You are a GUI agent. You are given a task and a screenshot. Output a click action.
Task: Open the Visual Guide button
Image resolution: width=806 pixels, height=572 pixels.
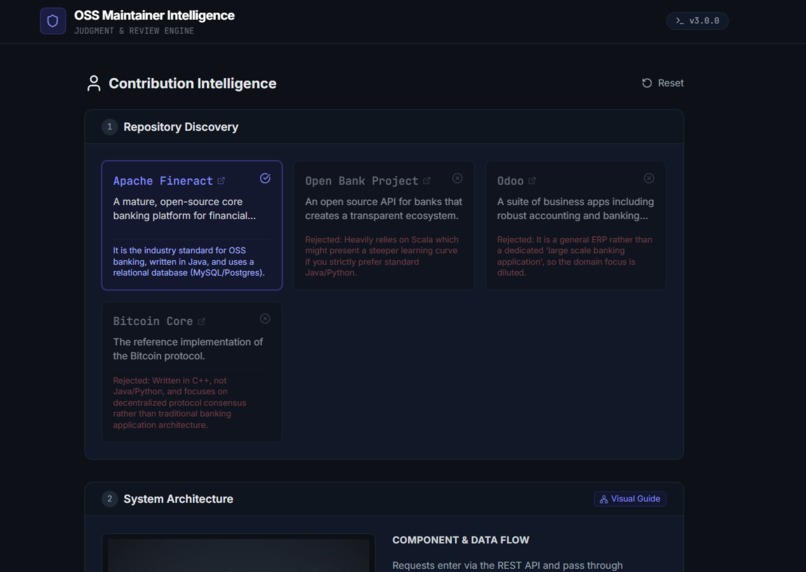(630, 499)
